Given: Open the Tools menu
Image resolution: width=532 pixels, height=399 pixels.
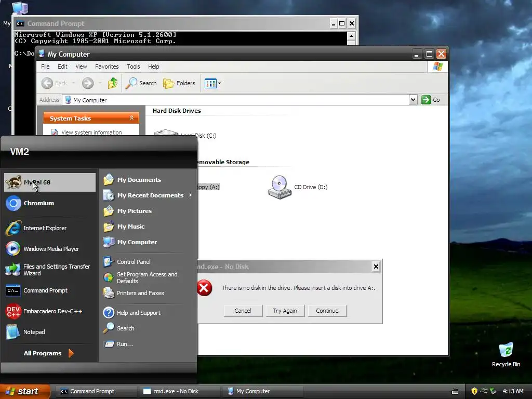Looking at the screenshot, I should coord(134,66).
